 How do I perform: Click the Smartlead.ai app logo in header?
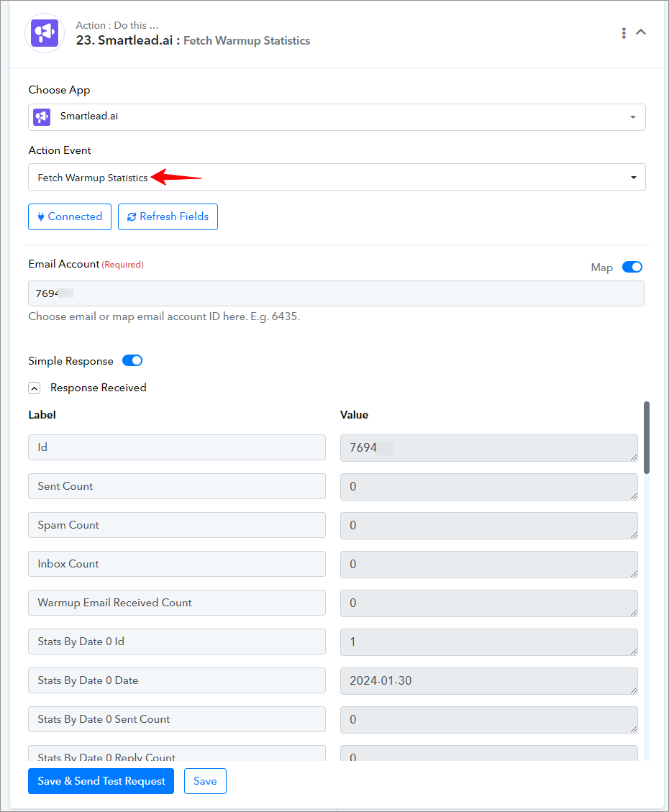tap(45, 33)
